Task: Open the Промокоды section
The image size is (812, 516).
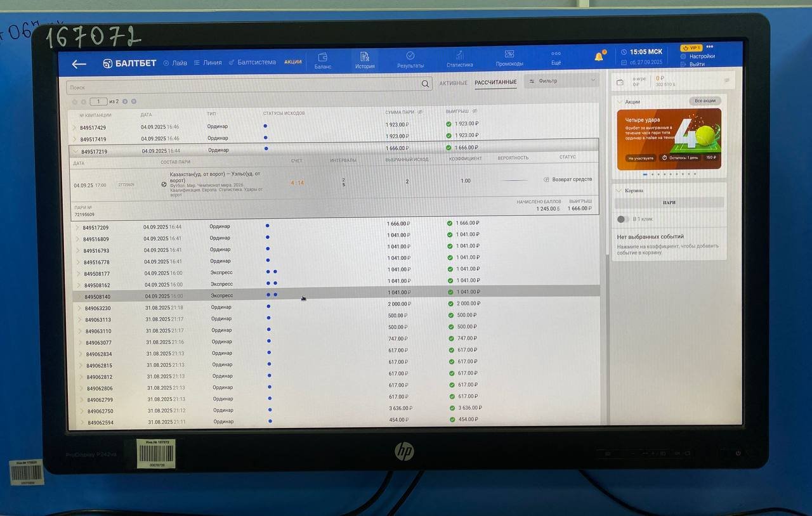Action: tap(509, 59)
